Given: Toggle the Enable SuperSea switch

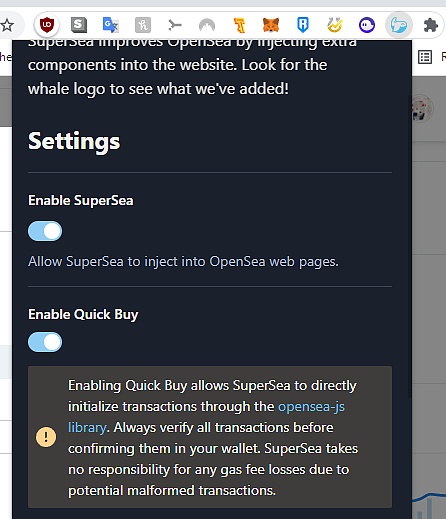Looking at the screenshot, I should (45, 231).
